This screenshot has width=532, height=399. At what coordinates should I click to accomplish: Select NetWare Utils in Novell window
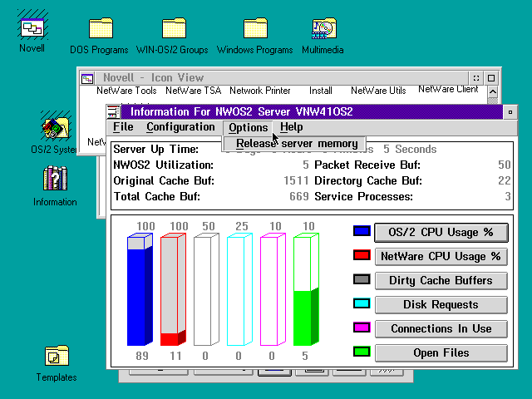pos(378,91)
